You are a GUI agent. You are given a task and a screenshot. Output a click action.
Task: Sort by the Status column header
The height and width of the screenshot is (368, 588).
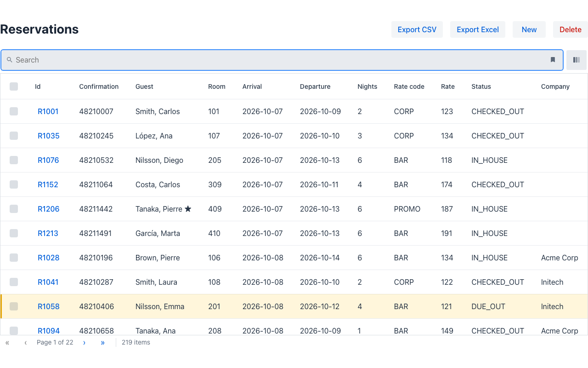(481, 86)
